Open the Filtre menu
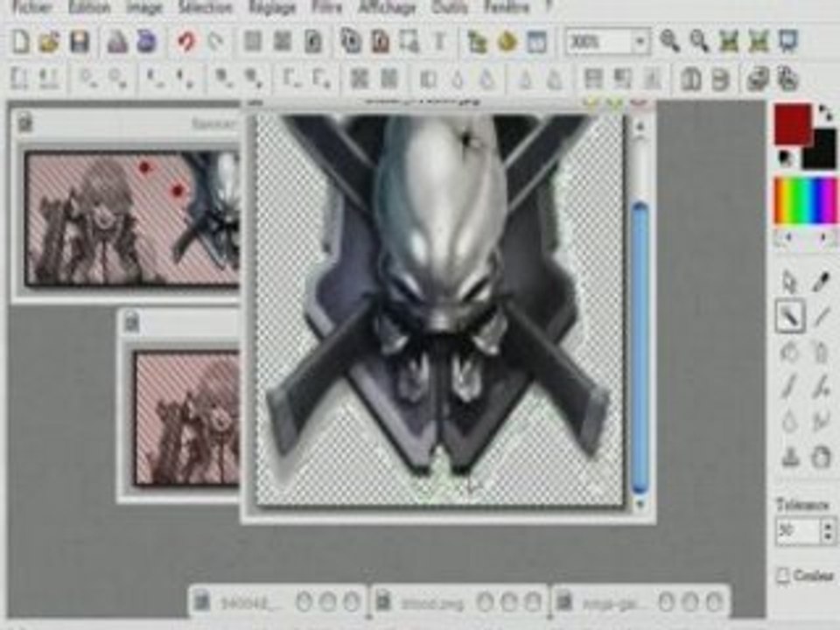 326,7
